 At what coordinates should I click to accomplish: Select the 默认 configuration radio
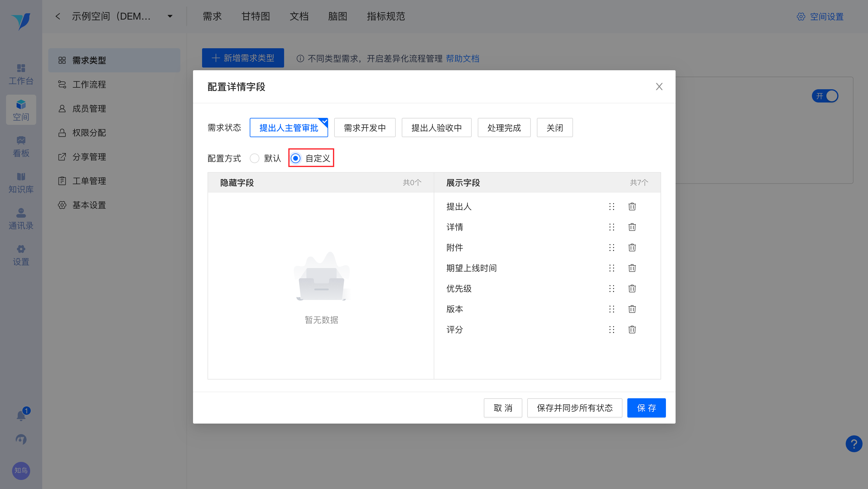255,158
